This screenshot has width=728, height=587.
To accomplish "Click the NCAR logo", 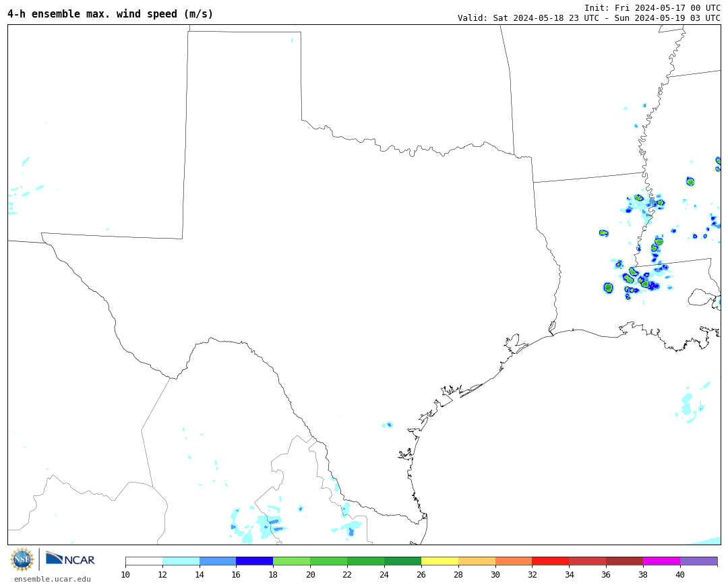I will [x=70, y=558].
